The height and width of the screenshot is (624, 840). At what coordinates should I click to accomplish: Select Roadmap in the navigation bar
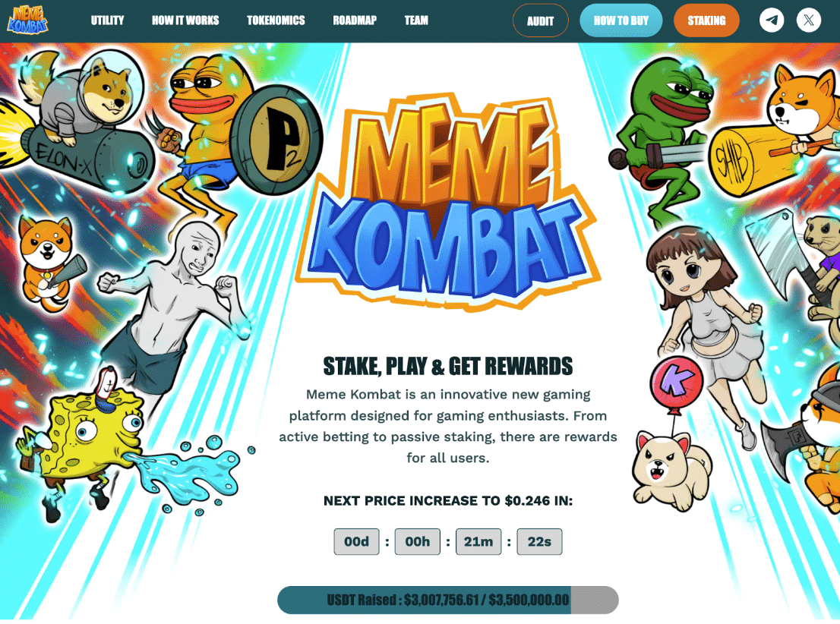click(x=355, y=20)
